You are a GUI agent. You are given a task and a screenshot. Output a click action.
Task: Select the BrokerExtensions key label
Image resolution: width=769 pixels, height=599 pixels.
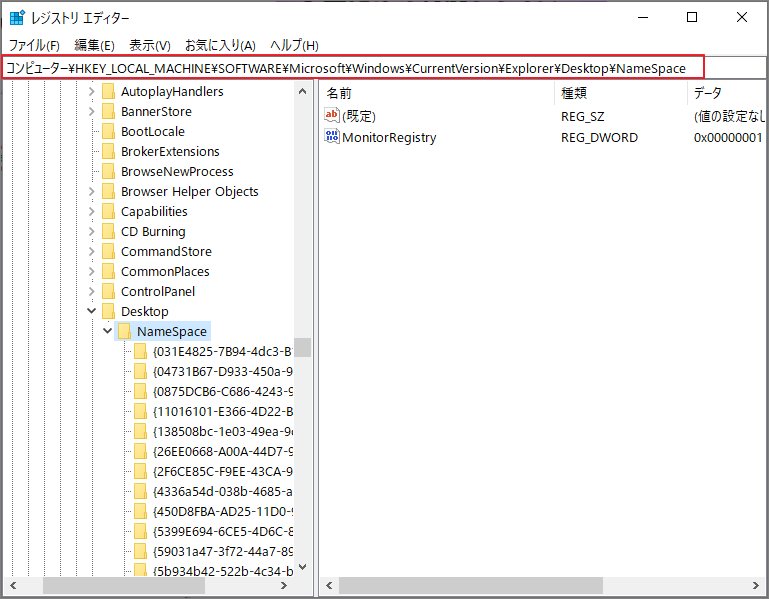point(170,152)
